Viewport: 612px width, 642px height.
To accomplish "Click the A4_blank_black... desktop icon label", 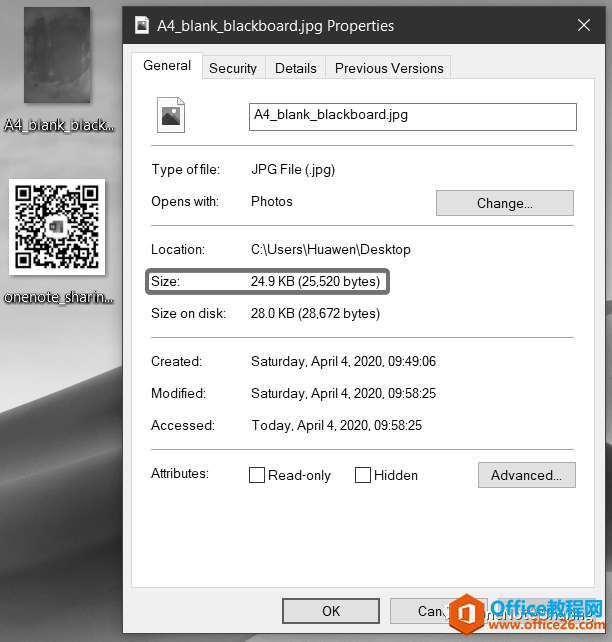I will coord(59,125).
